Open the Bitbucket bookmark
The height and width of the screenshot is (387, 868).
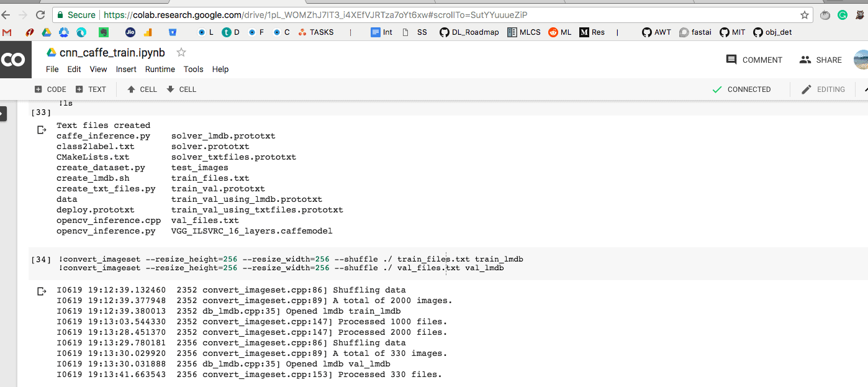173,32
